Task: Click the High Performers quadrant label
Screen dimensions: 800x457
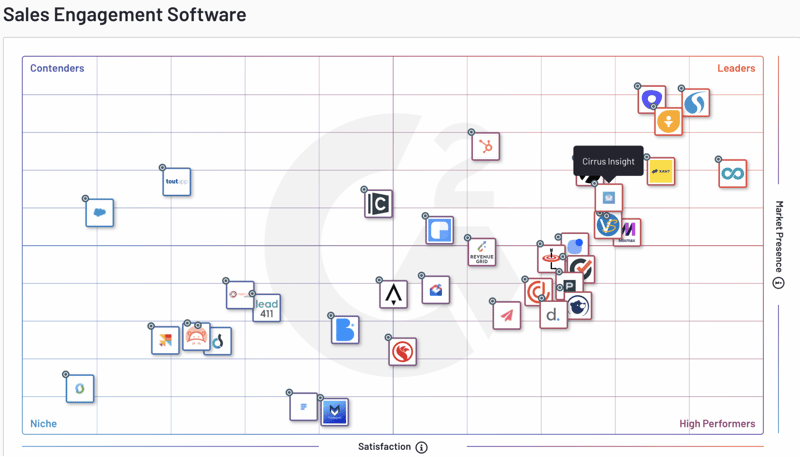Action: pyautogui.click(x=717, y=424)
